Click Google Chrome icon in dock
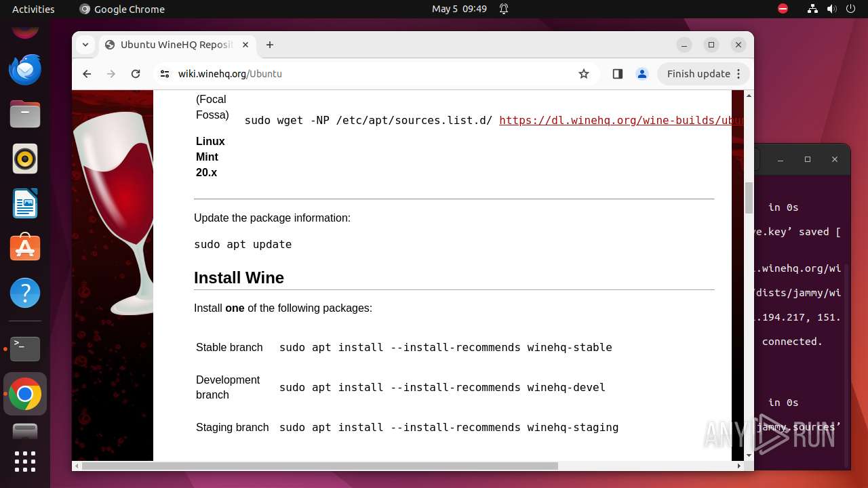868x488 pixels. click(x=25, y=394)
